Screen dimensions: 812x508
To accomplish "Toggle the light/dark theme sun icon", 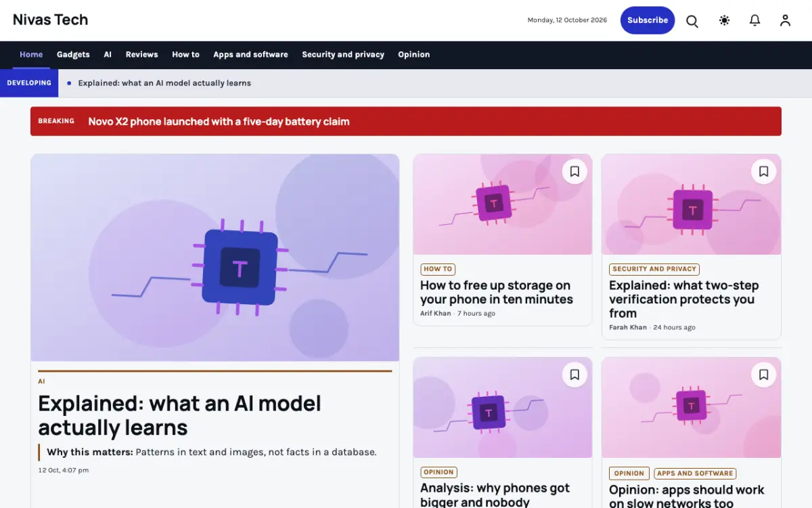I will tap(724, 20).
